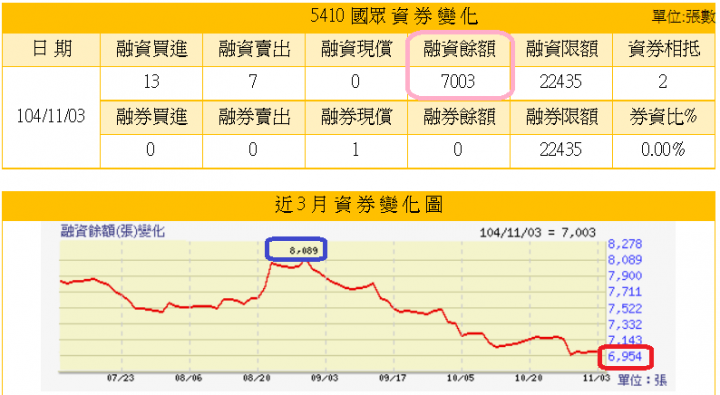Screen dimensions: 720x395
Task: Click the 融券賣出 value '0'
Action: click(253, 150)
